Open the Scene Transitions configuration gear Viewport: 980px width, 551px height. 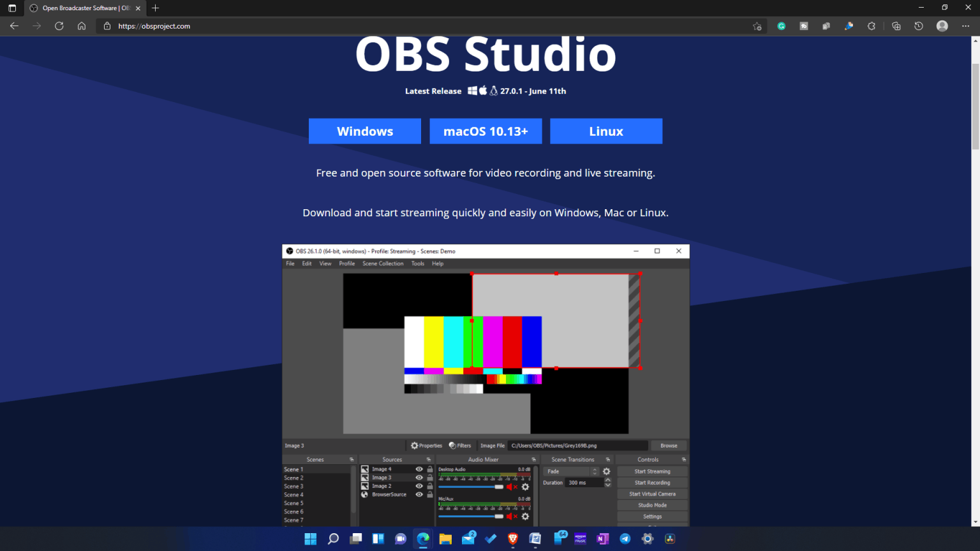[x=606, y=471]
